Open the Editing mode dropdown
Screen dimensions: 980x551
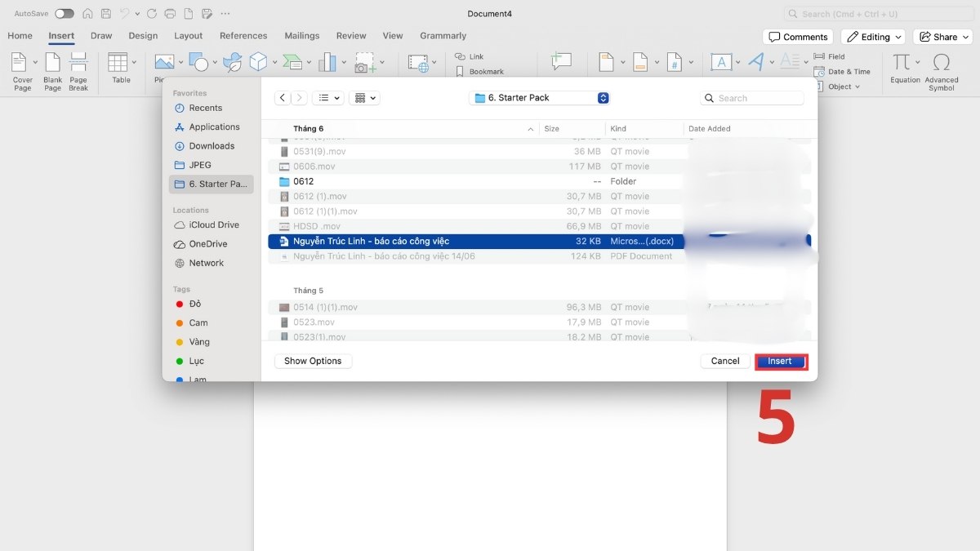point(873,36)
